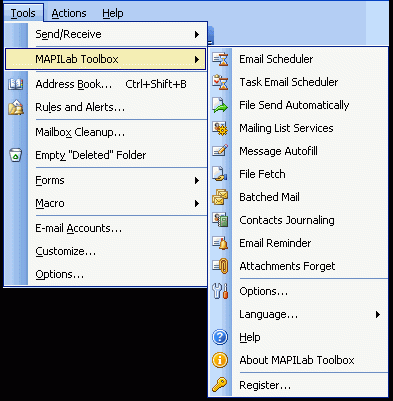Open the Actions menu
This screenshot has width=393, height=401.
(69, 13)
